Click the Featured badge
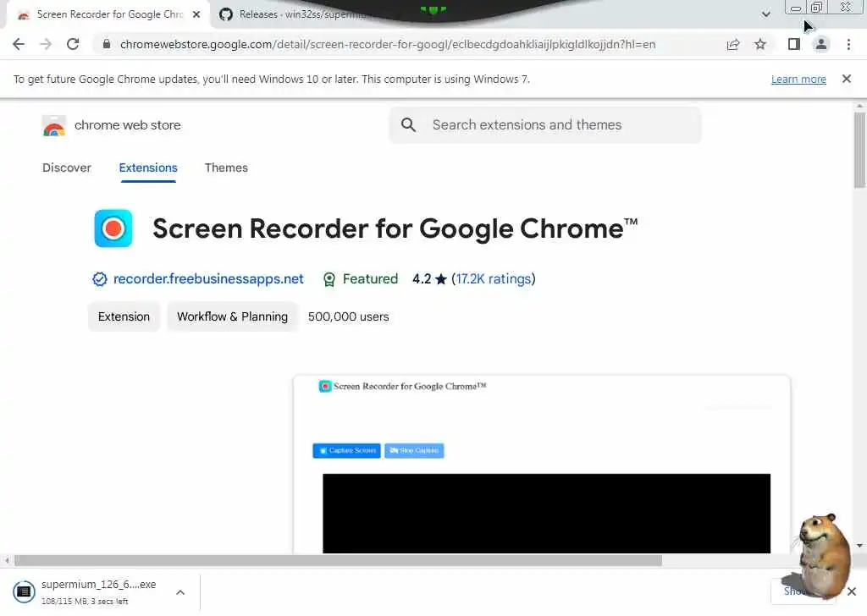The height and width of the screenshot is (616, 867). (360, 279)
